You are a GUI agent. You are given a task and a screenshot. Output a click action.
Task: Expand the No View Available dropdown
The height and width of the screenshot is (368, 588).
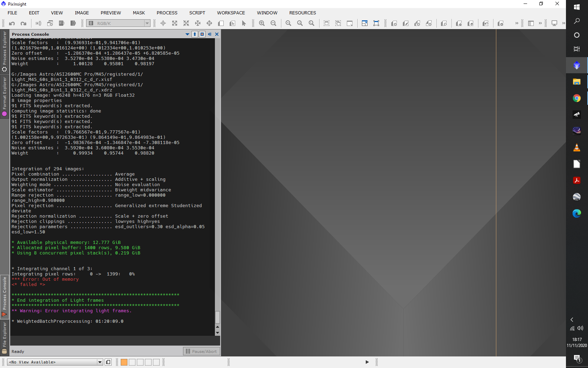(100, 362)
